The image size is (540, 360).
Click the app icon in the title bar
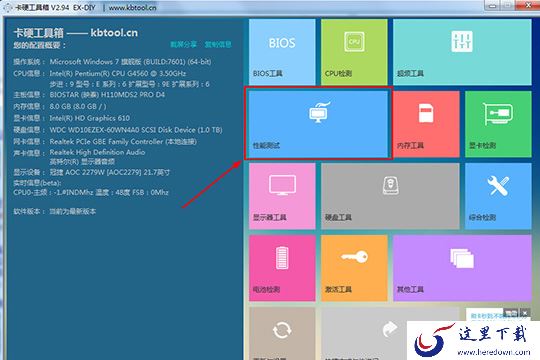[x=7, y=7]
